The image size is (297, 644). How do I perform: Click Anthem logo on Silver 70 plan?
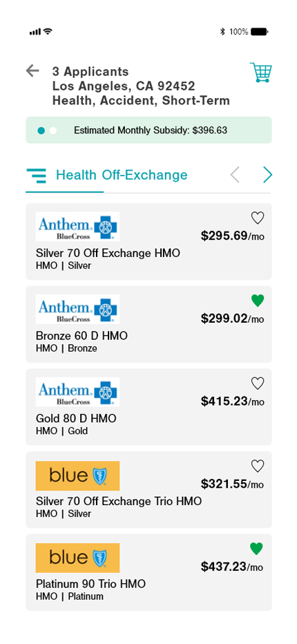click(x=77, y=227)
